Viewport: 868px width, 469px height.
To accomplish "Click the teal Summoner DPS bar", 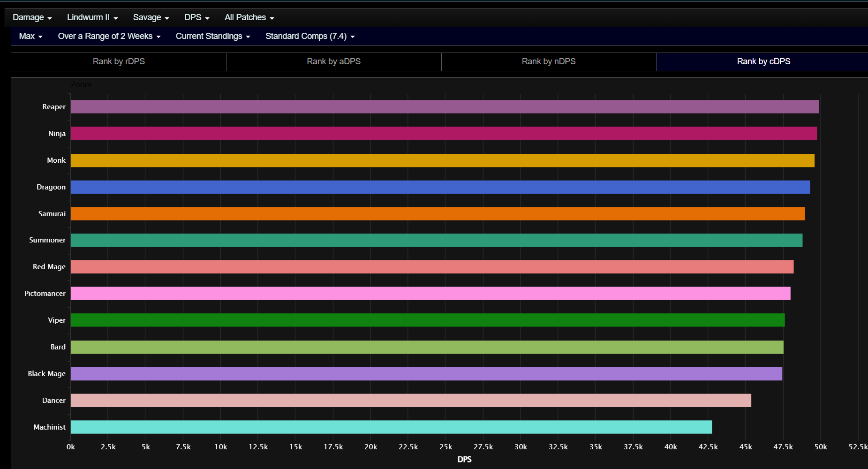I will 437,240.
